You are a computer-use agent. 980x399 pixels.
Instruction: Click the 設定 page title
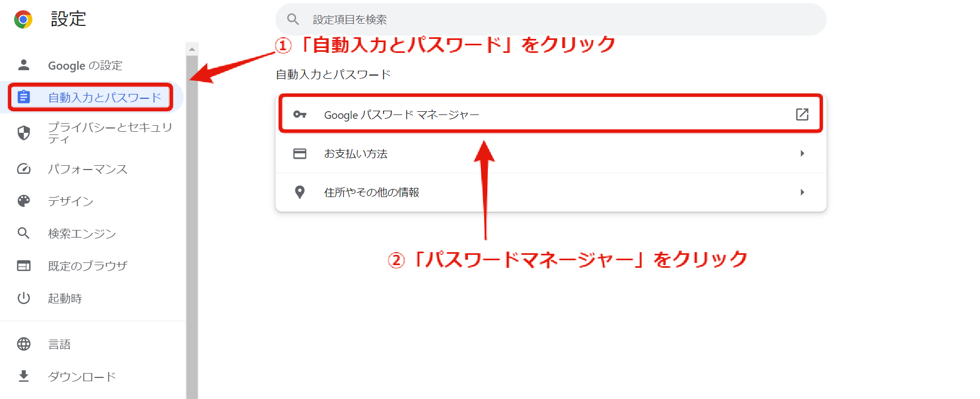point(68,19)
